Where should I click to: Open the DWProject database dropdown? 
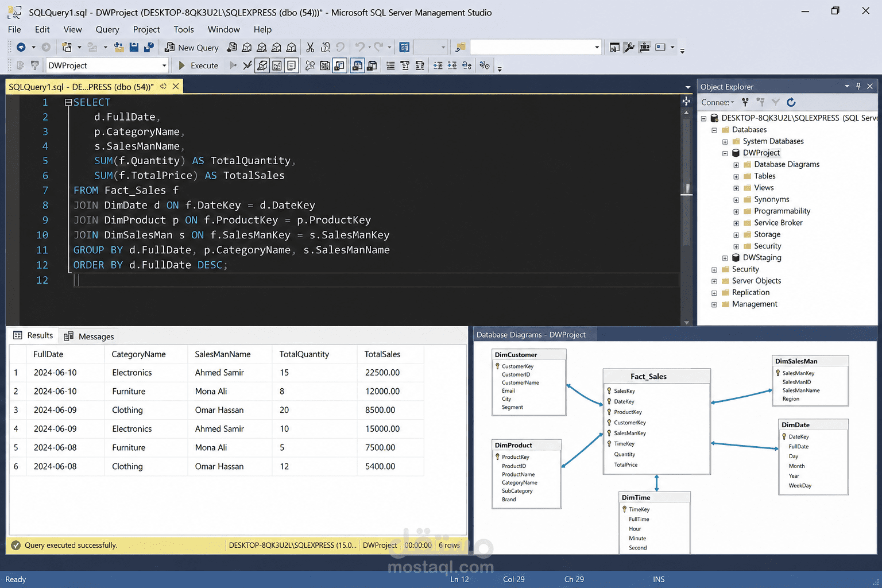coord(164,65)
